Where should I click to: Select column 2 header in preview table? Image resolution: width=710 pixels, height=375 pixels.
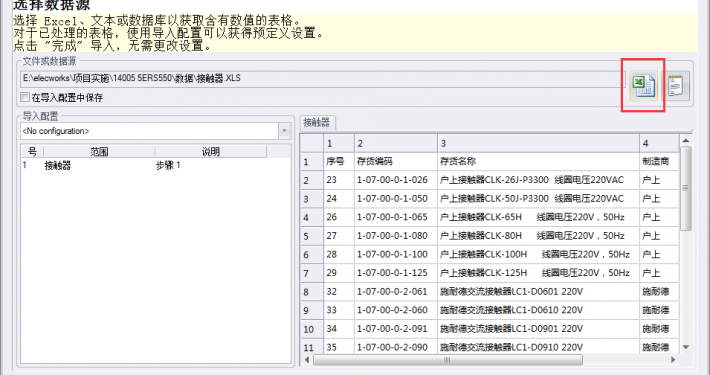click(x=396, y=143)
